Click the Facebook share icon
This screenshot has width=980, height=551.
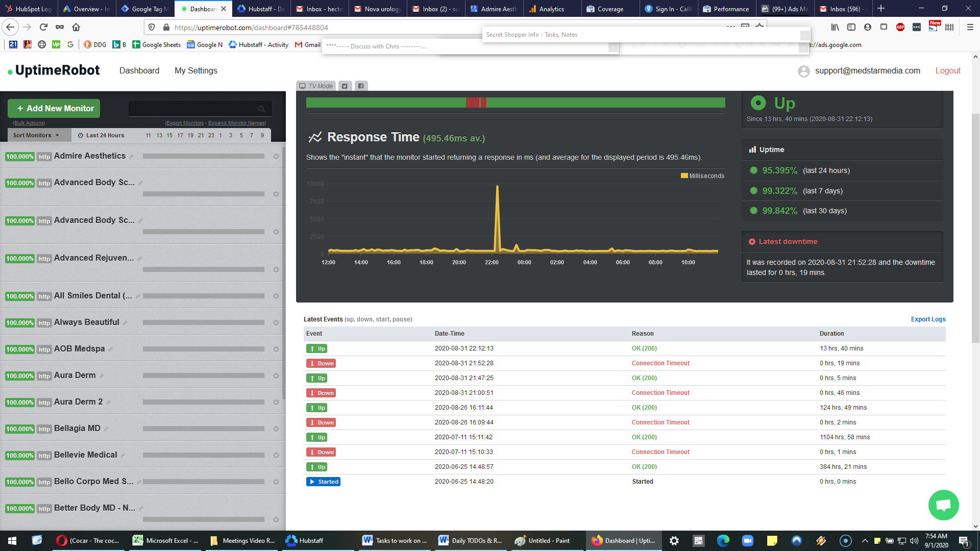pyautogui.click(x=361, y=86)
